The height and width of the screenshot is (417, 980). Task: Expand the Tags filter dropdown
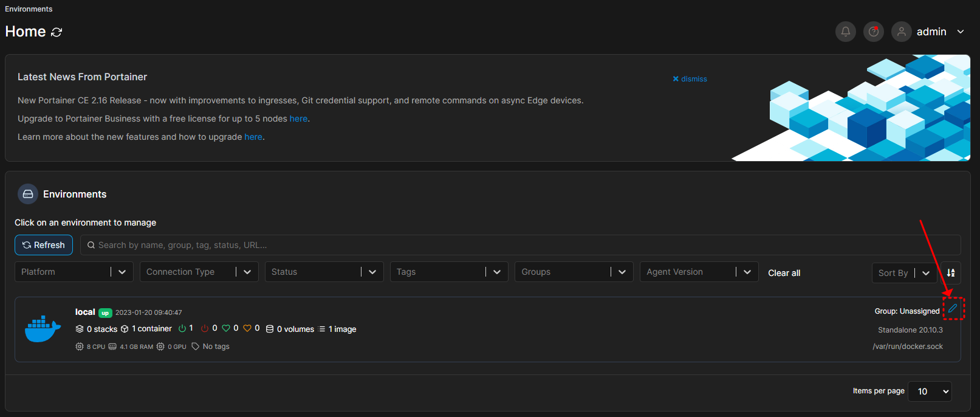(450, 272)
